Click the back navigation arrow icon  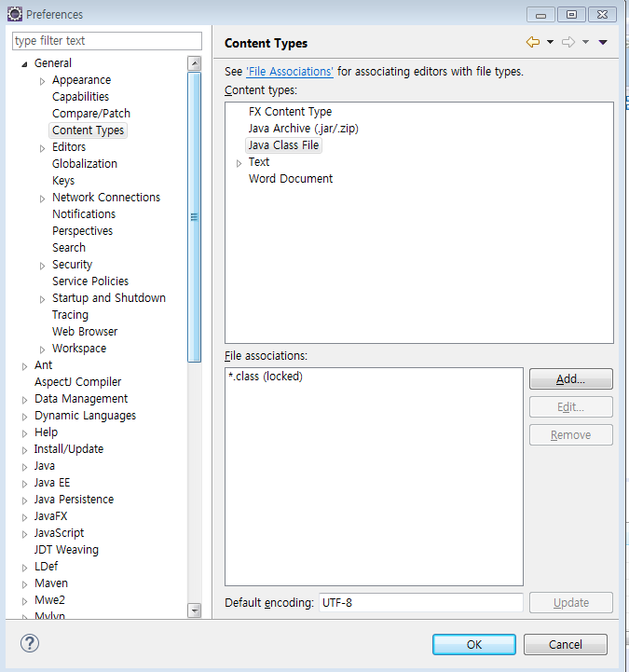533,42
